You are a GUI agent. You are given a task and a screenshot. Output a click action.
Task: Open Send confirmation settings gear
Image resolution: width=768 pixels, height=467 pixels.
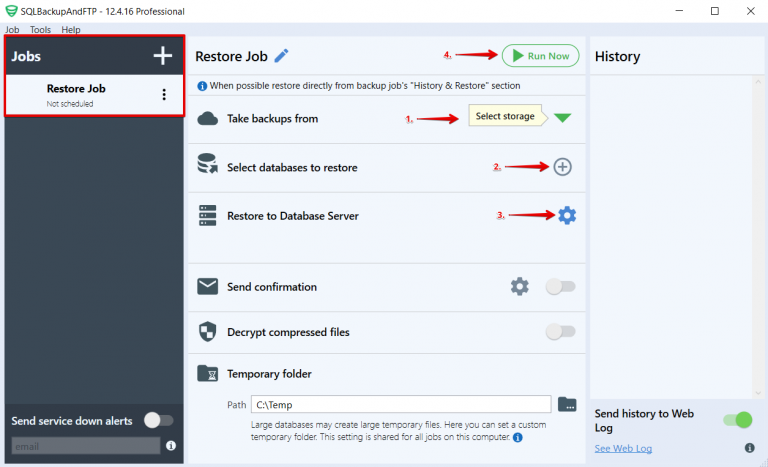click(x=519, y=287)
